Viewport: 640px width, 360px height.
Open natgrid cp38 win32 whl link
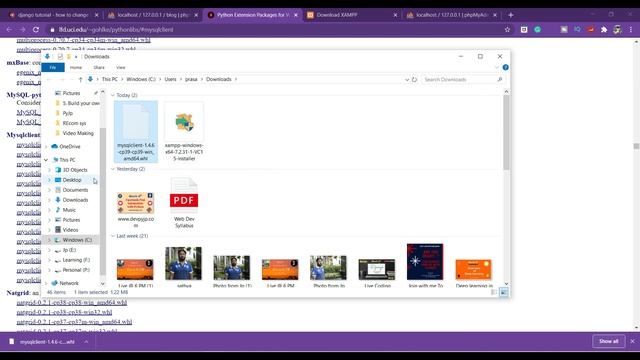(64, 312)
